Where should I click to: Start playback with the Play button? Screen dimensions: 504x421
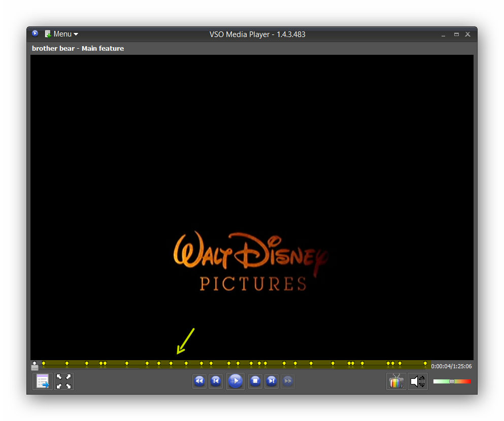pyautogui.click(x=236, y=381)
